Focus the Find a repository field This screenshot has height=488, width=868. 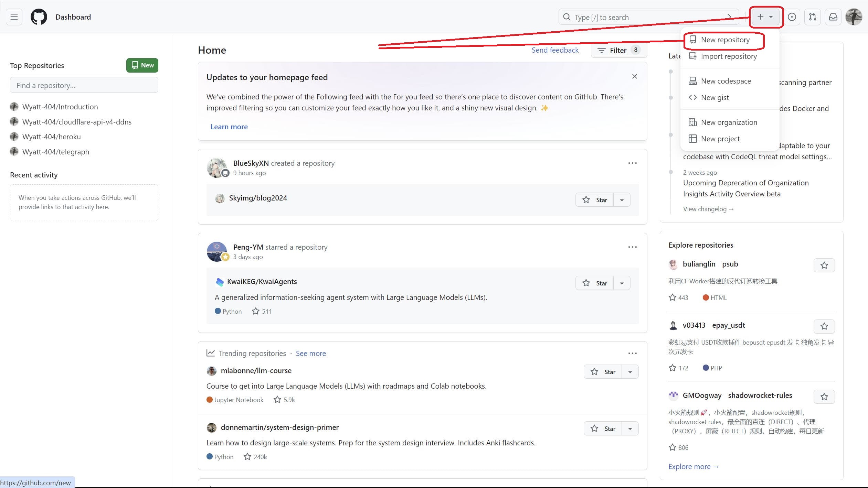pyautogui.click(x=84, y=85)
